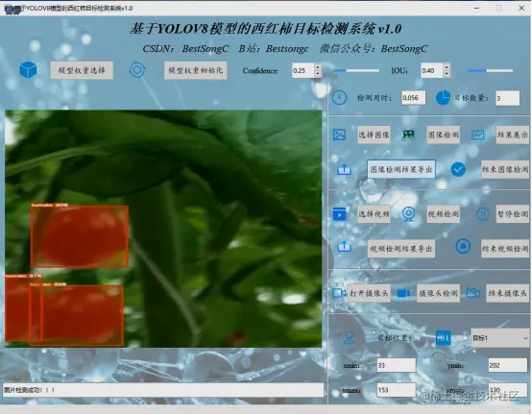Open the 目标1 target dropdown

[499, 338]
